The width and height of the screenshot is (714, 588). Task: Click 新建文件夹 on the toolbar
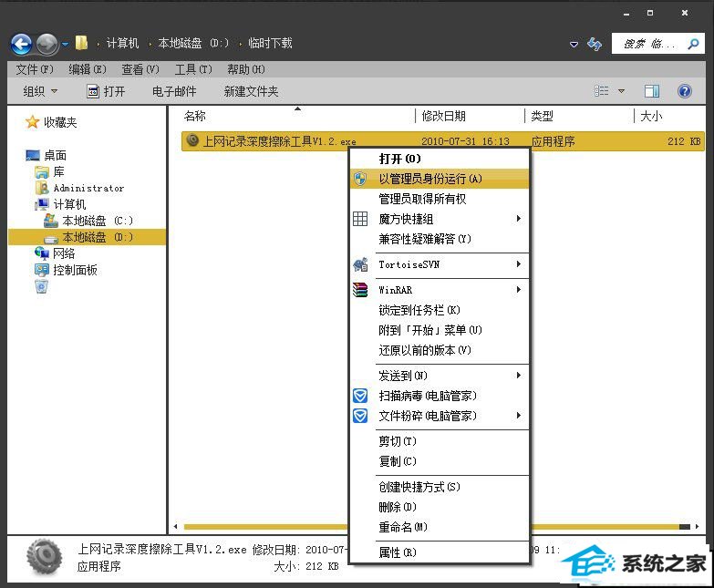(251, 91)
